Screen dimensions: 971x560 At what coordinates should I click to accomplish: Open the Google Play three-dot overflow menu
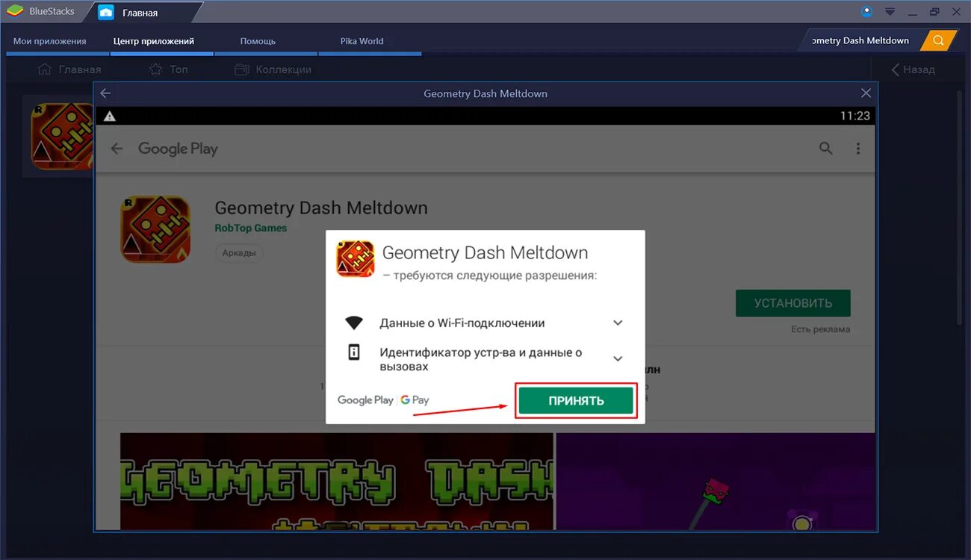tap(858, 149)
